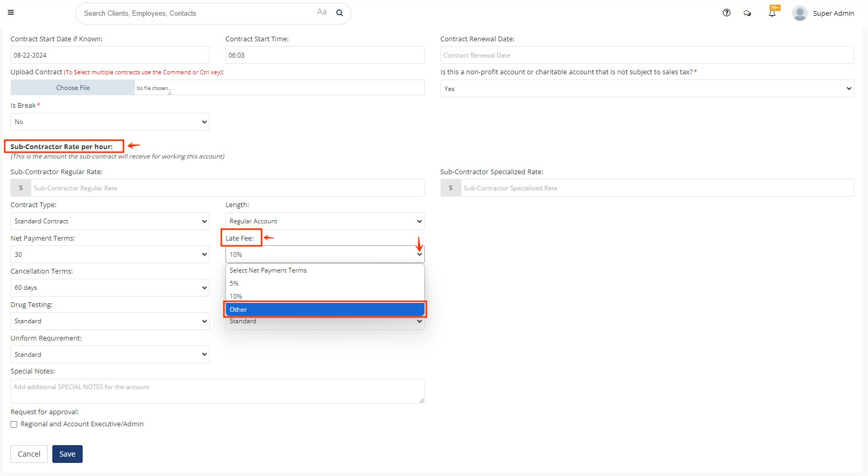Click the Cancel button
This screenshot has width=868, height=476.
[29, 454]
